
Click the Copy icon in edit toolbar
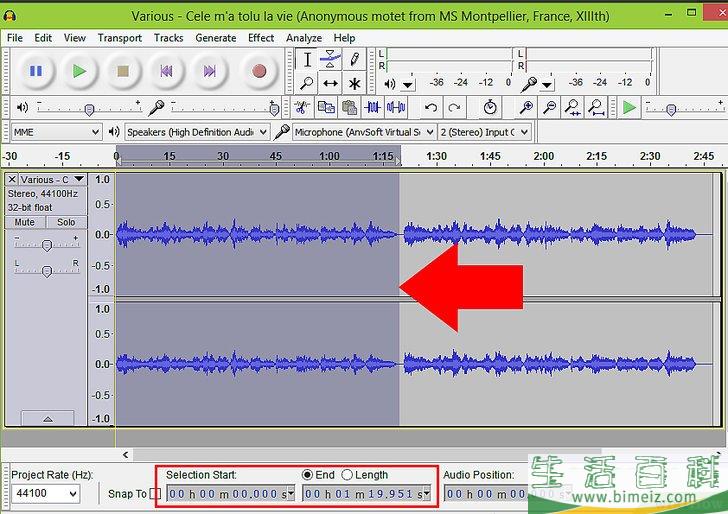(x=326, y=108)
